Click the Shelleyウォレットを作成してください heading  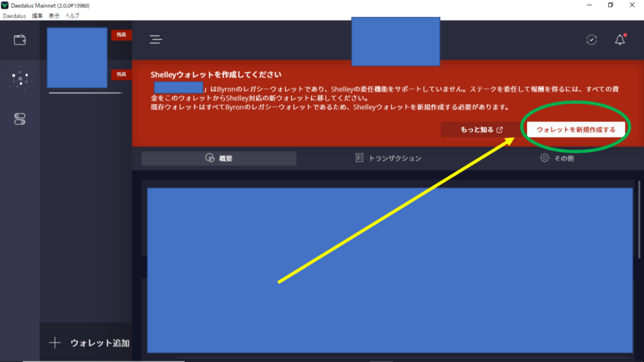point(216,75)
